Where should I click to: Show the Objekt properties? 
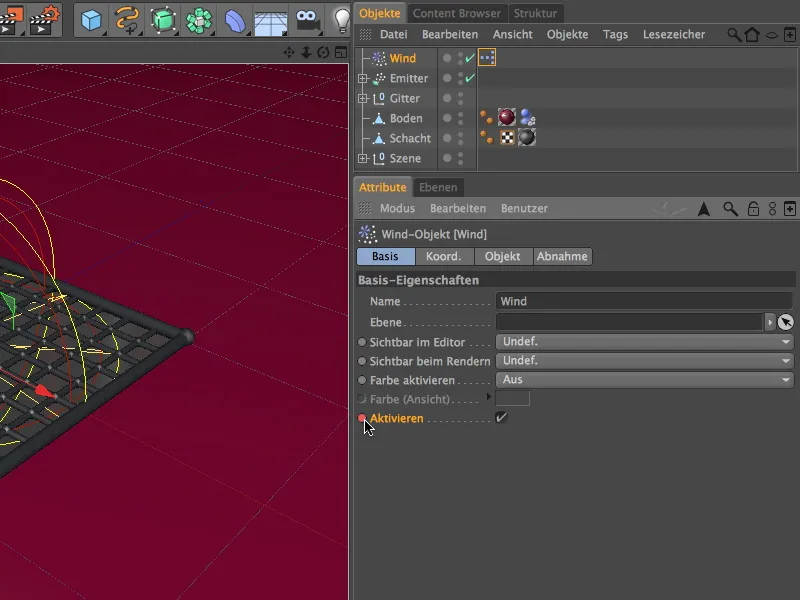pos(503,256)
